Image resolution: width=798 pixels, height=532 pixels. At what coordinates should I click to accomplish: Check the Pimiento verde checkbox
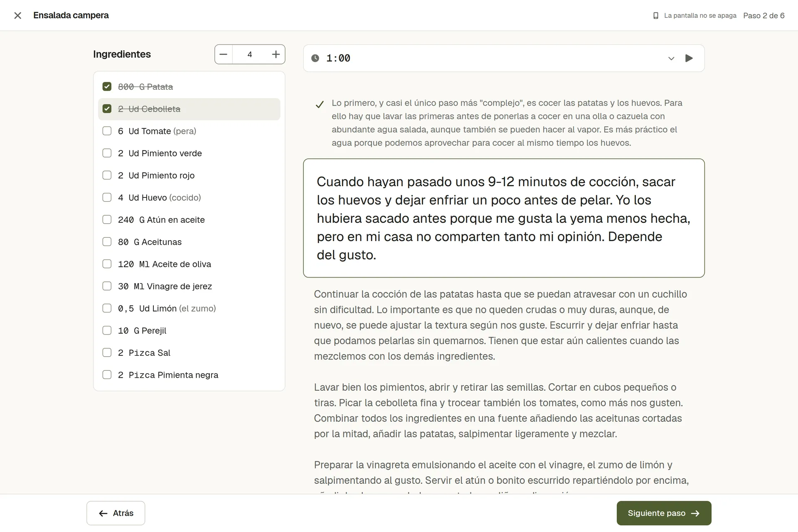point(107,153)
